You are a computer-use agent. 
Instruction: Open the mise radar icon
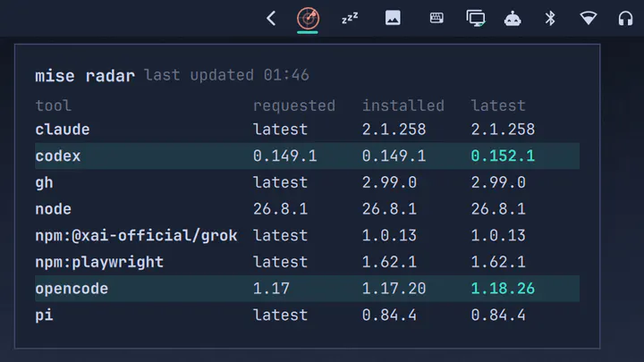(x=308, y=19)
